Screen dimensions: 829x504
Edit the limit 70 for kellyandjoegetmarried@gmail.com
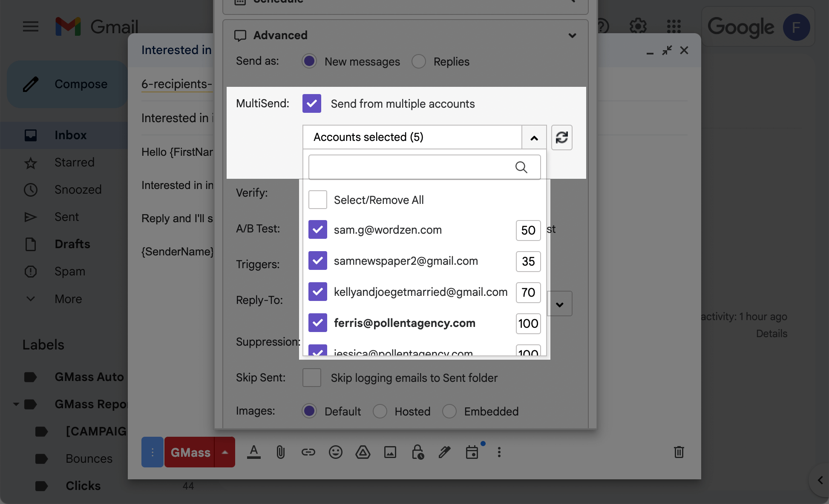528,292
